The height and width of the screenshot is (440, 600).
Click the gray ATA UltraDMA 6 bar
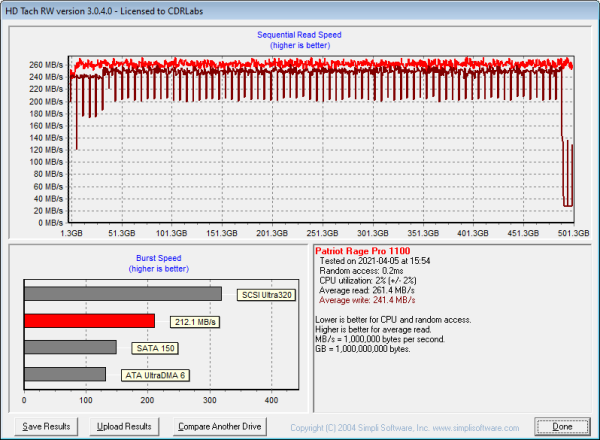pos(65,374)
